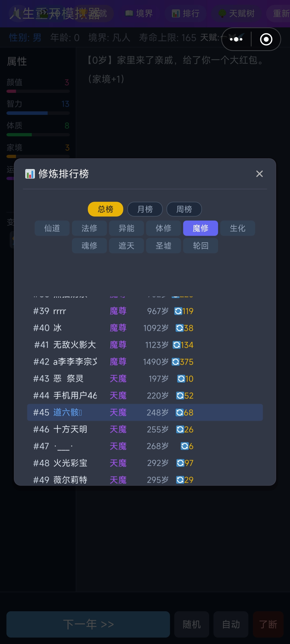290x644 pixels.
Task: Select player name rrrr at rank #39
Action: pyautogui.click(x=60, y=311)
